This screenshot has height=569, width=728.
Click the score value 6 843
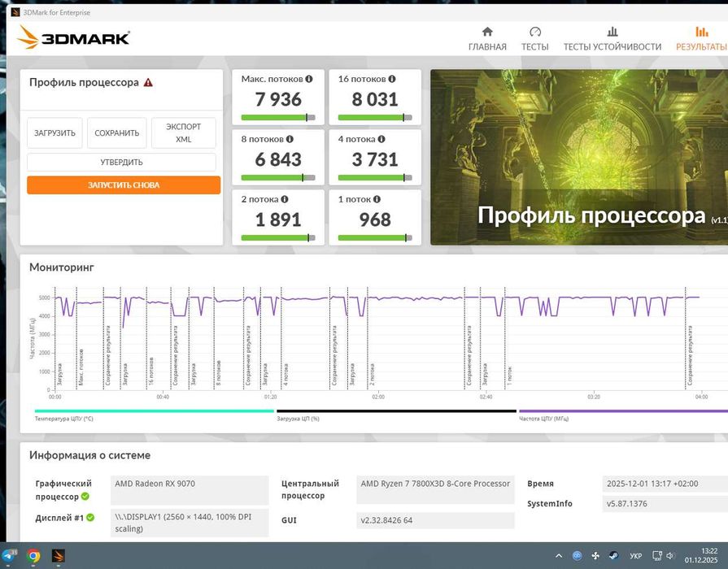tap(278, 159)
